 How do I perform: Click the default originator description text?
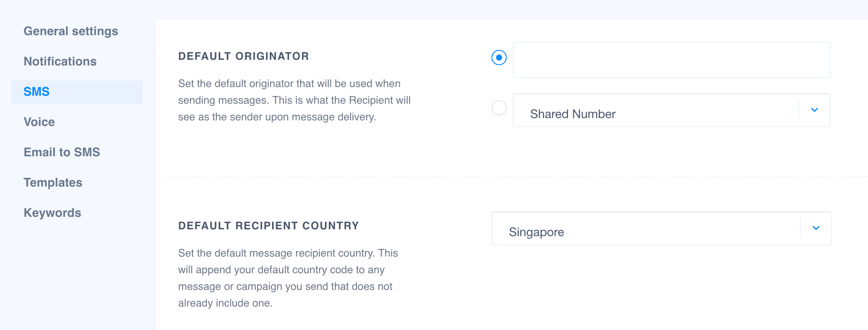pyautogui.click(x=294, y=100)
